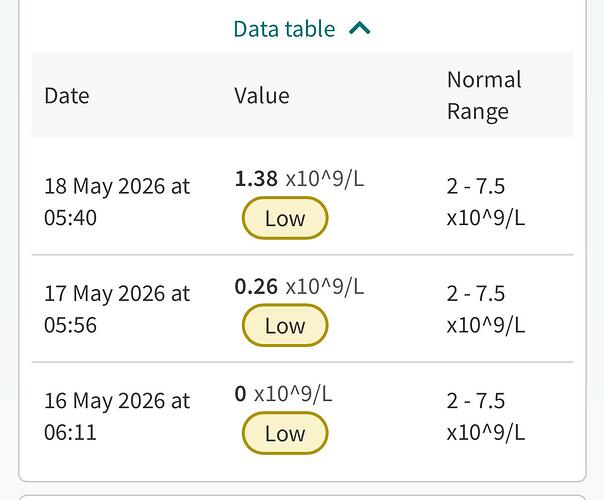The width and height of the screenshot is (604, 500).
Task: Select the Date column header
Action: click(67, 96)
